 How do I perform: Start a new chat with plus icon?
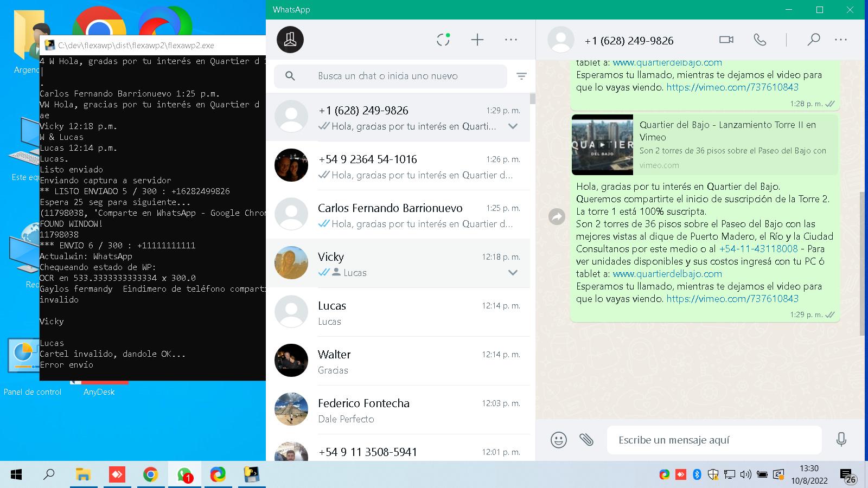tap(477, 40)
